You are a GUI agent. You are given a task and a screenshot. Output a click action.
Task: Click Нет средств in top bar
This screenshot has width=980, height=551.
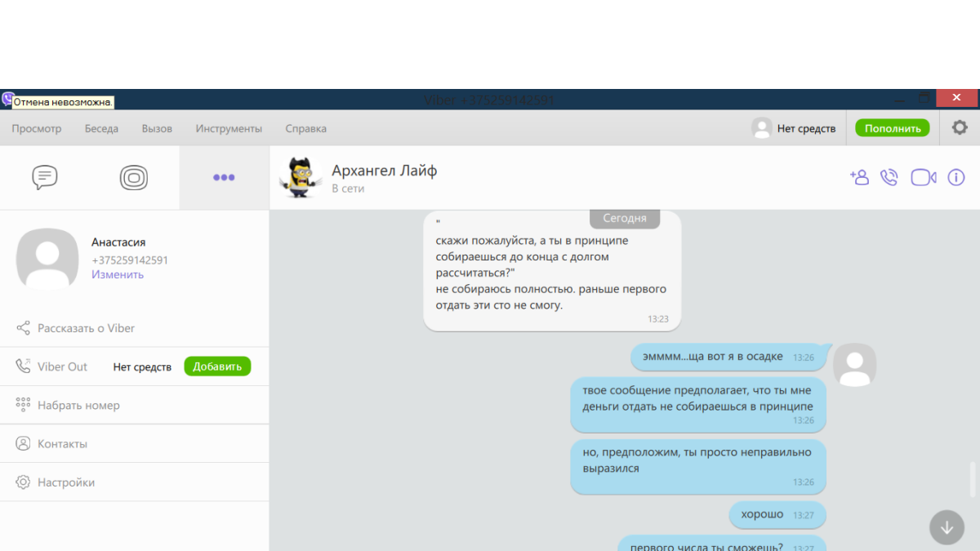click(x=806, y=128)
